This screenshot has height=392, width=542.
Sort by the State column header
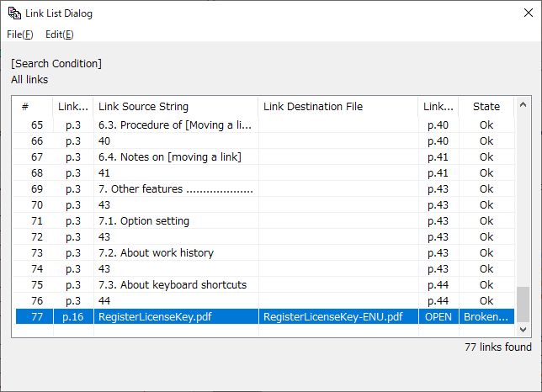coord(486,106)
